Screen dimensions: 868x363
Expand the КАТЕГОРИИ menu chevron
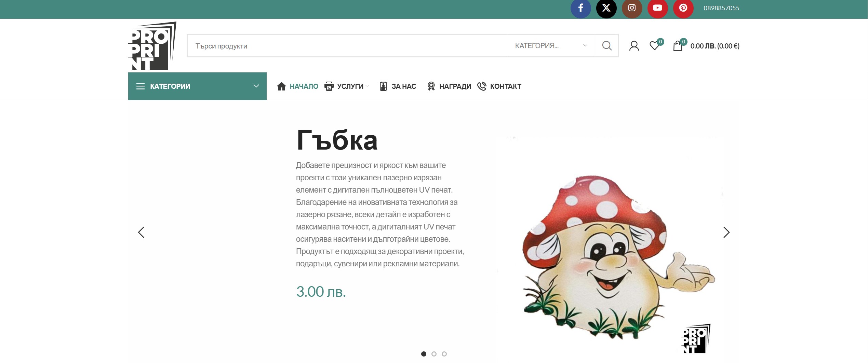click(256, 86)
